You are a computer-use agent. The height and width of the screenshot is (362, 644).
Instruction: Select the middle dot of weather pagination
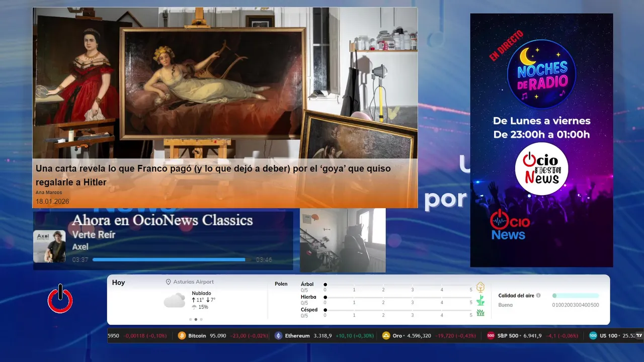[196, 319]
